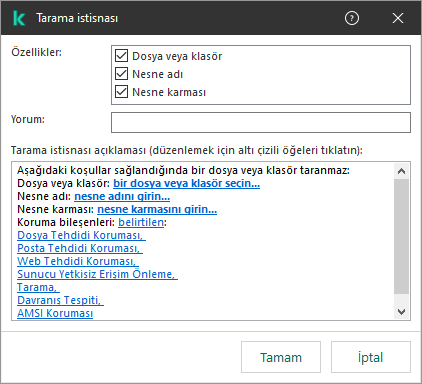Focus the Yorum comment input field

261,122
